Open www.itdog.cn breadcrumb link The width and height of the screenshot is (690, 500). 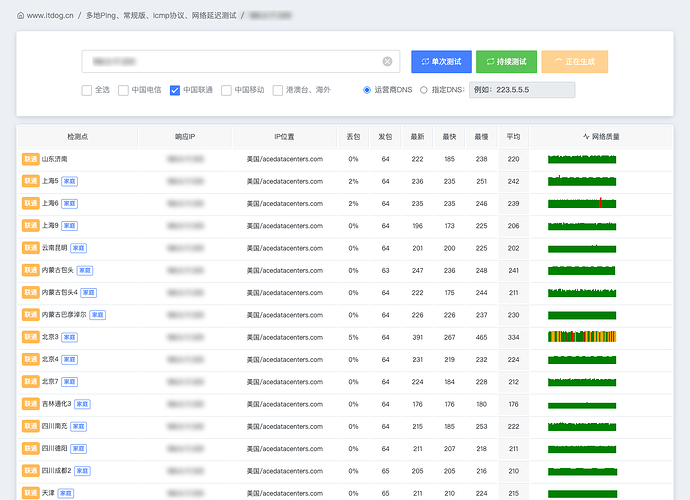coord(50,15)
